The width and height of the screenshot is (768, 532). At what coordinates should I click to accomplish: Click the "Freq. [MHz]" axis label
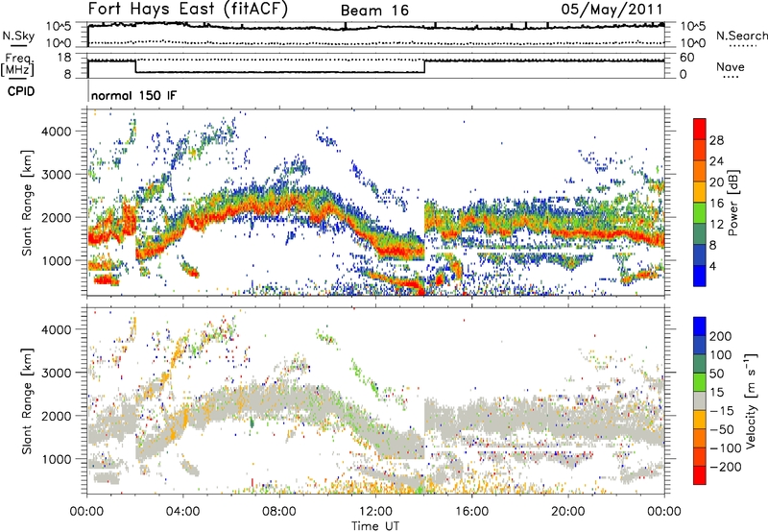coord(18,65)
